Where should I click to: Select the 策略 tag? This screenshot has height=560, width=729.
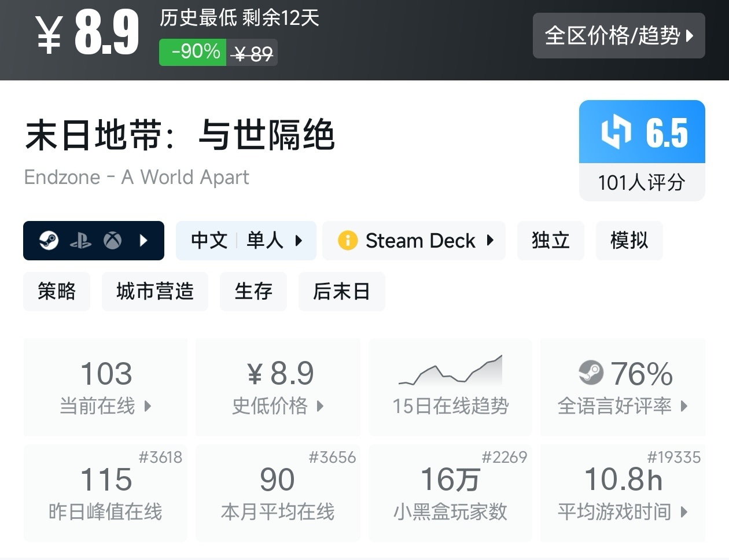pyautogui.click(x=57, y=291)
